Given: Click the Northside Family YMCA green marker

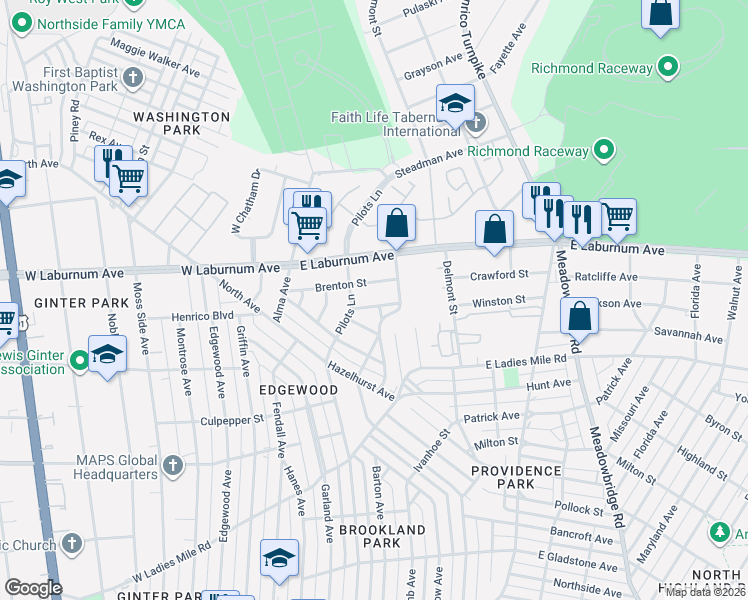Looking at the screenshot, I should point(21,23).
